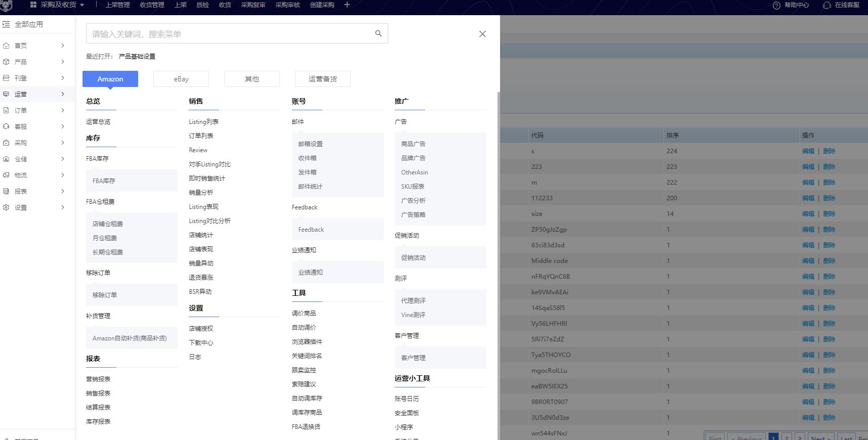
Task: Click the report icon beside 报表
Action: click(6, 191)
